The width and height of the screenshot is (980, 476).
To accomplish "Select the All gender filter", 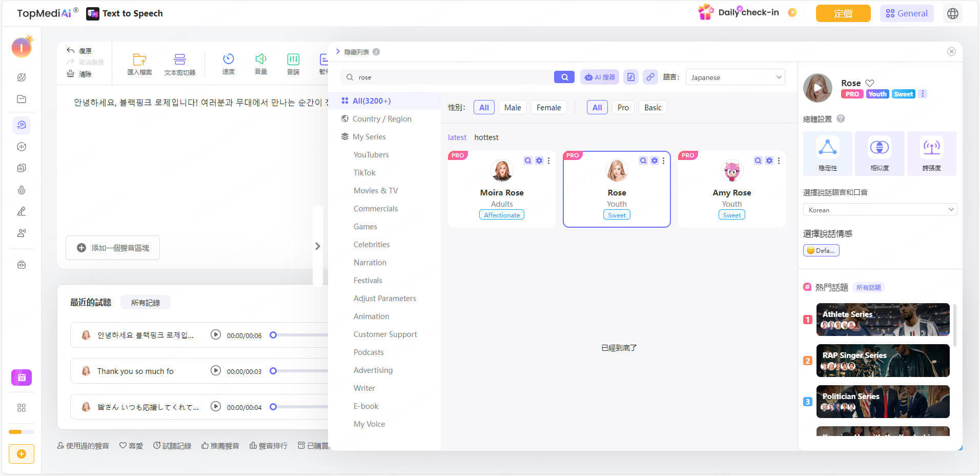I will tap(484, 107).
